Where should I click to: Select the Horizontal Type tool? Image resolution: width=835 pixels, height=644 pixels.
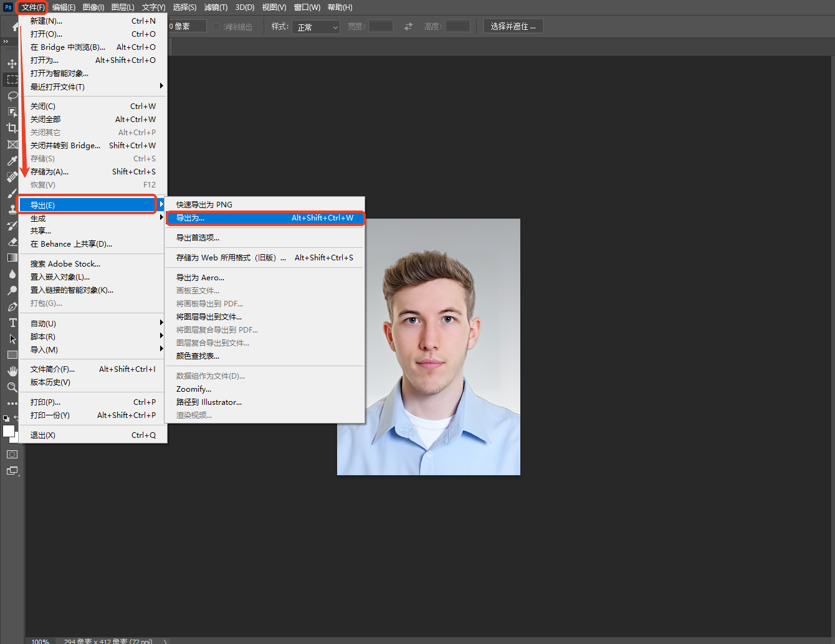point(12,323)
